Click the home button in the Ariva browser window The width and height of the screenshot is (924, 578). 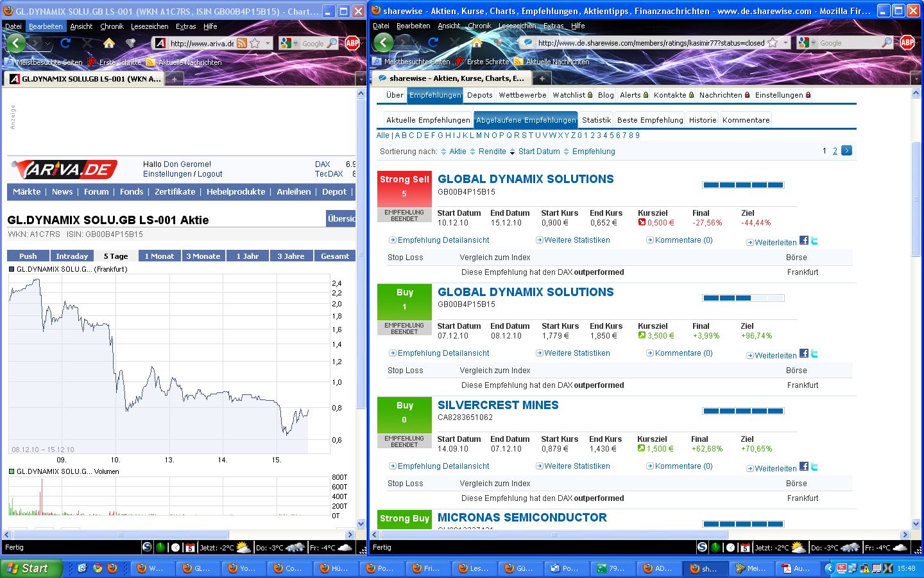coord(109,43)
